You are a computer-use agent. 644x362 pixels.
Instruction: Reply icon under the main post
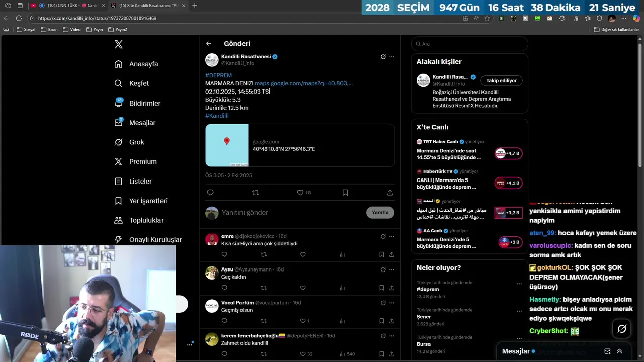tap(210, 193)
